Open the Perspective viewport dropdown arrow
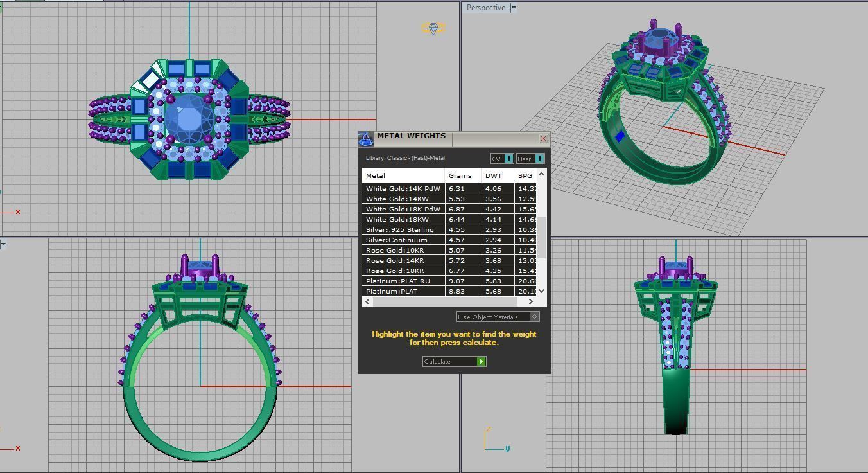 coord(513,8)
